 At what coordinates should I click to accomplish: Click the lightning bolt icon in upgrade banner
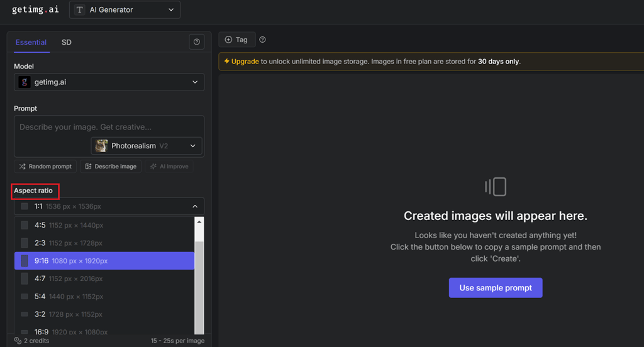point(226,61)
